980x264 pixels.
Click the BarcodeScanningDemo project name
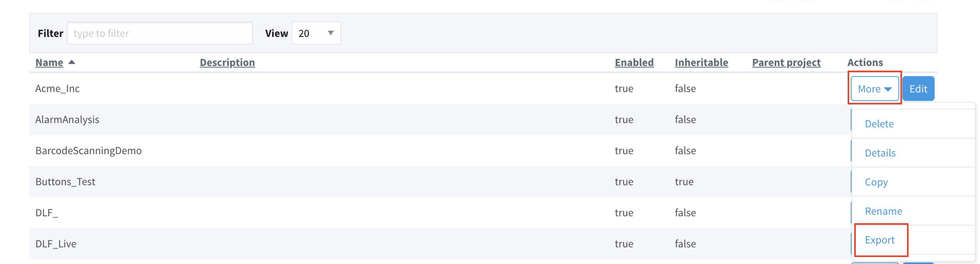point(89,151)
